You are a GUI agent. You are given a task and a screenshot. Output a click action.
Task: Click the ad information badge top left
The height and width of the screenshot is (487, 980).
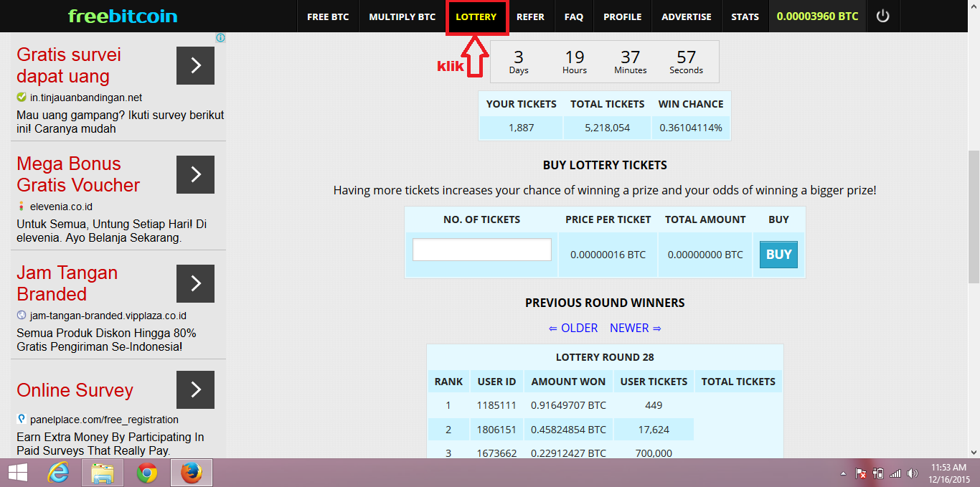[x=221, y=38]
